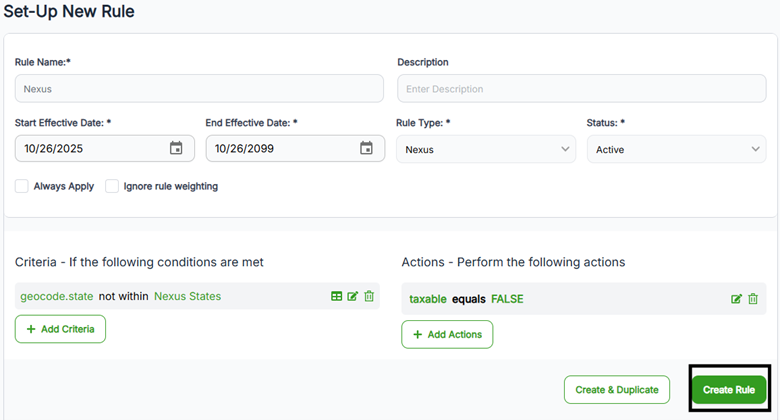Open the Start Effective Date calendar picker
Image resolution: width=780 pixels, height=420 pixels.
[176, 149]
